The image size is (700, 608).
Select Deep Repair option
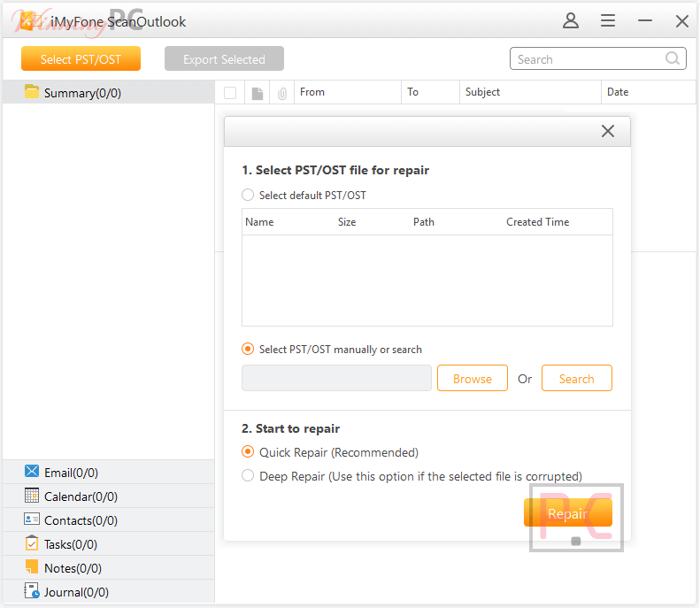click(248, 475)
